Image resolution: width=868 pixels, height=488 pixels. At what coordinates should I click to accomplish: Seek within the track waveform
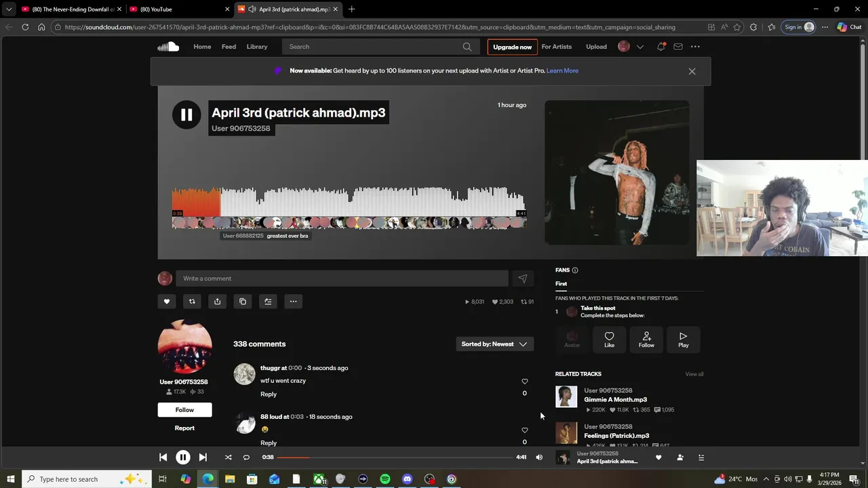pyautogui.click(x=349, y=201)
